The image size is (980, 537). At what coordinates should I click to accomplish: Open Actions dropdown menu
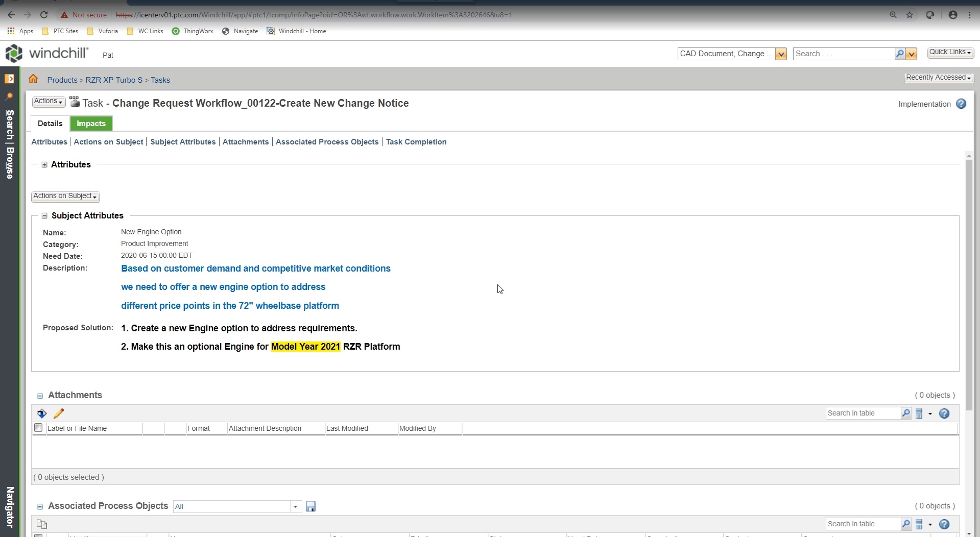pos(49,102)
